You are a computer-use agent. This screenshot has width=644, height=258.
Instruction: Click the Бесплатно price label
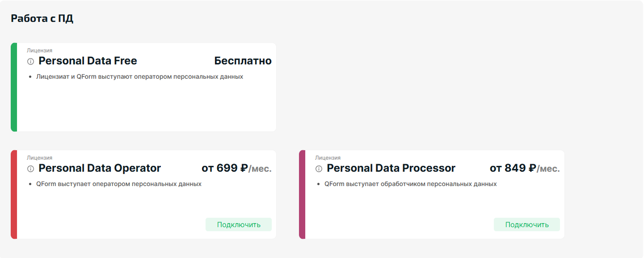243,61
